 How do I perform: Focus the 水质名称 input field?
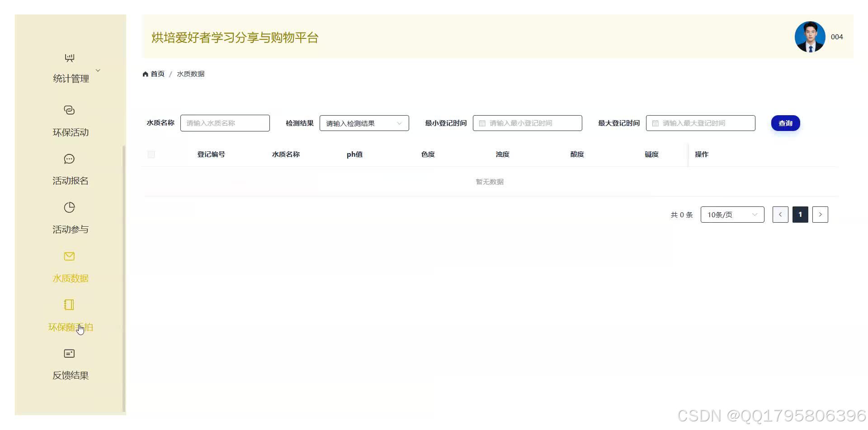225,123
